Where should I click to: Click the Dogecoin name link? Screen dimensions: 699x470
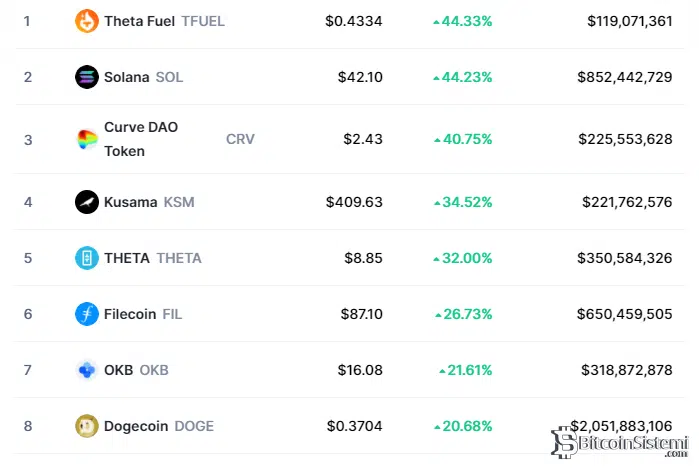click(137, 426)
